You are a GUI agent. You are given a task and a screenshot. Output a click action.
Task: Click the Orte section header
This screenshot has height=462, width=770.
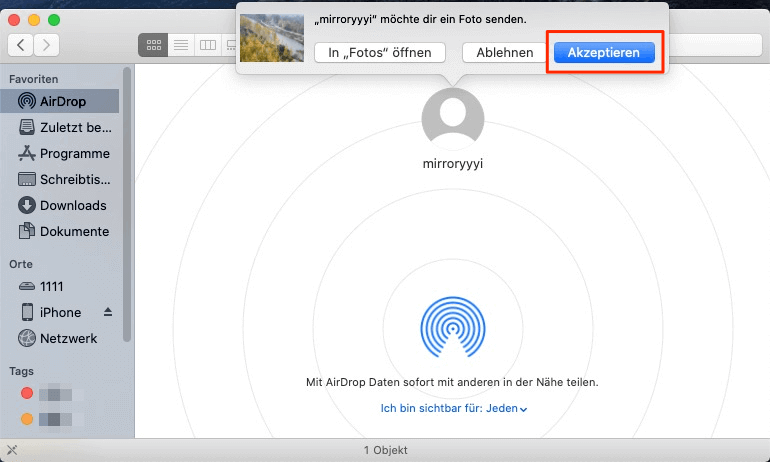click(x=21, y=264)
